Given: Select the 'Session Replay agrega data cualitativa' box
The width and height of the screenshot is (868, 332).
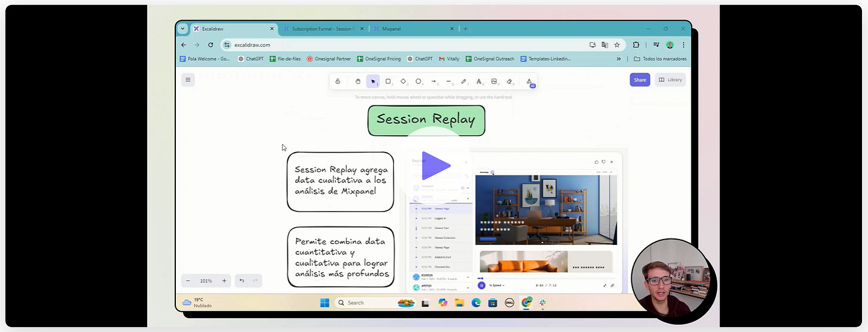Looking at the screenshot, I should [340, 182].
